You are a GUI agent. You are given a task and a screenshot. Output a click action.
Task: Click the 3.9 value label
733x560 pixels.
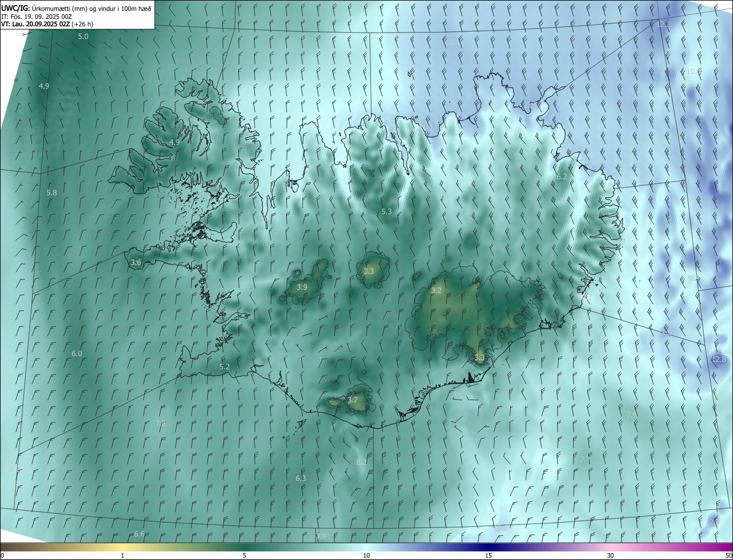click(302, 287)
